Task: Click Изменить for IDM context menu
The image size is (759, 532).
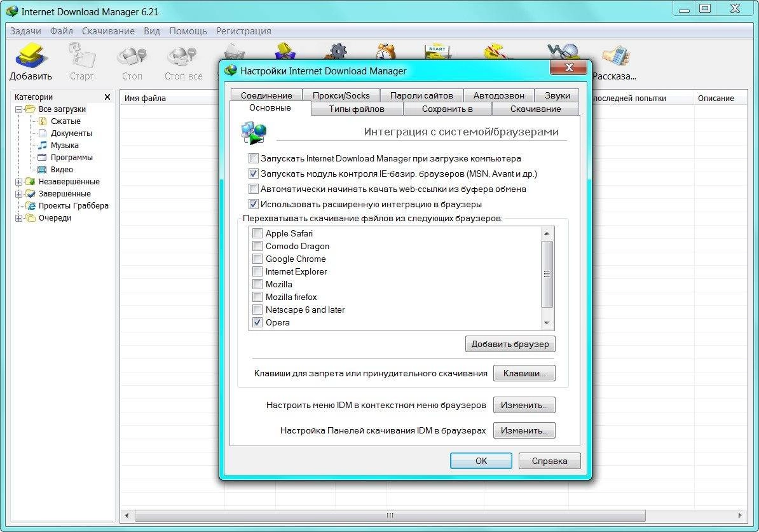Action: pyautogui.click(x=524, y=405)
